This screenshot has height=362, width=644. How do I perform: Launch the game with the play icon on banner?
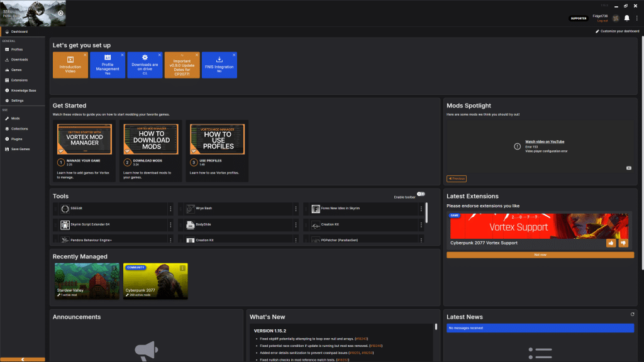[60, 13]
